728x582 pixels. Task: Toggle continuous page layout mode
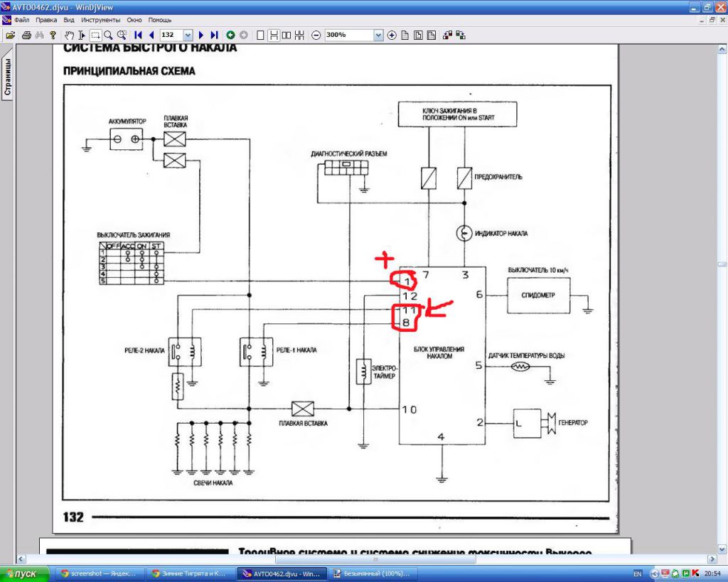(273, 35)
